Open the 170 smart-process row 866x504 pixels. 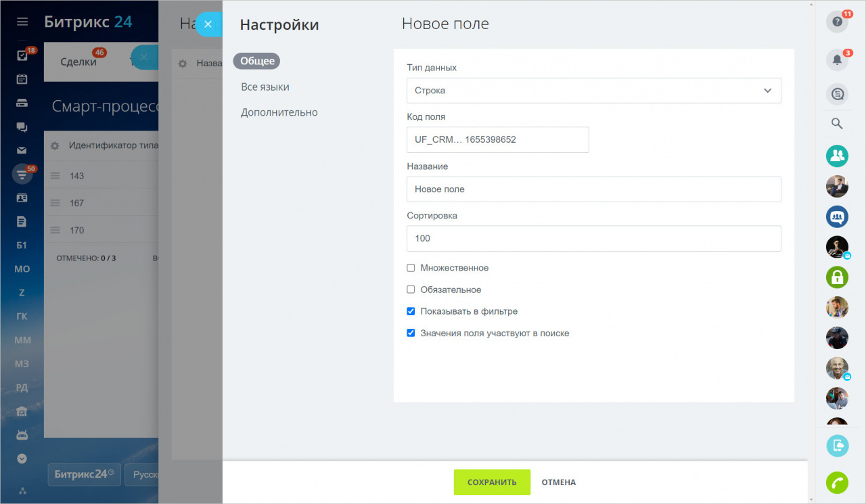(x=101, y=230)
